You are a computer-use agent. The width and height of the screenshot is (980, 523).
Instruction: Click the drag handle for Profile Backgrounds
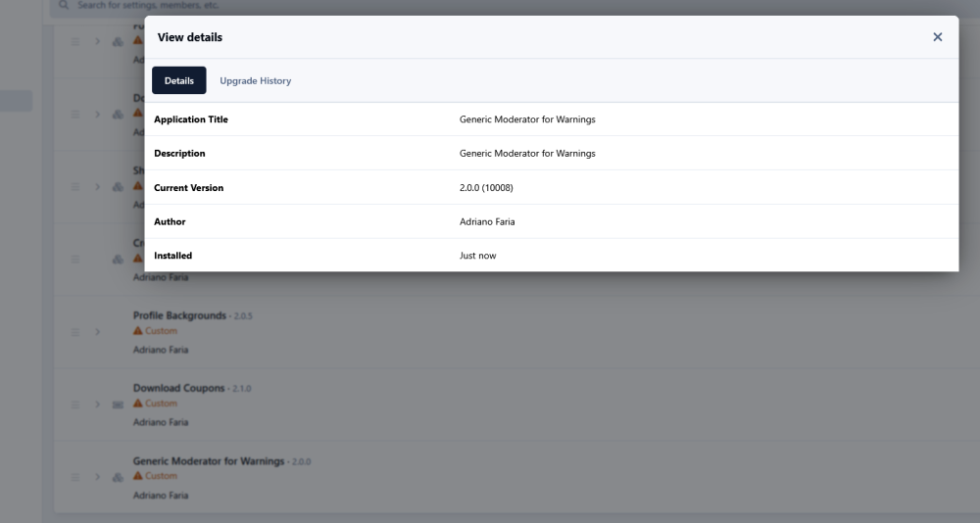[75, 332]
